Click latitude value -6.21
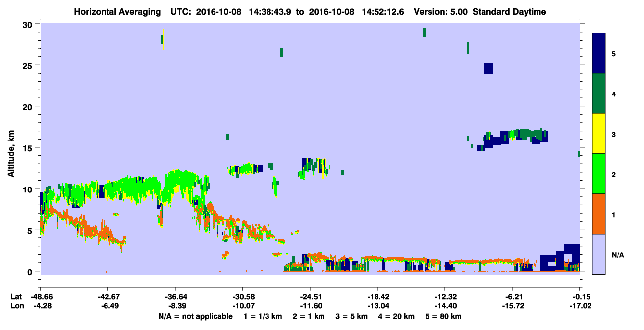 512,297
